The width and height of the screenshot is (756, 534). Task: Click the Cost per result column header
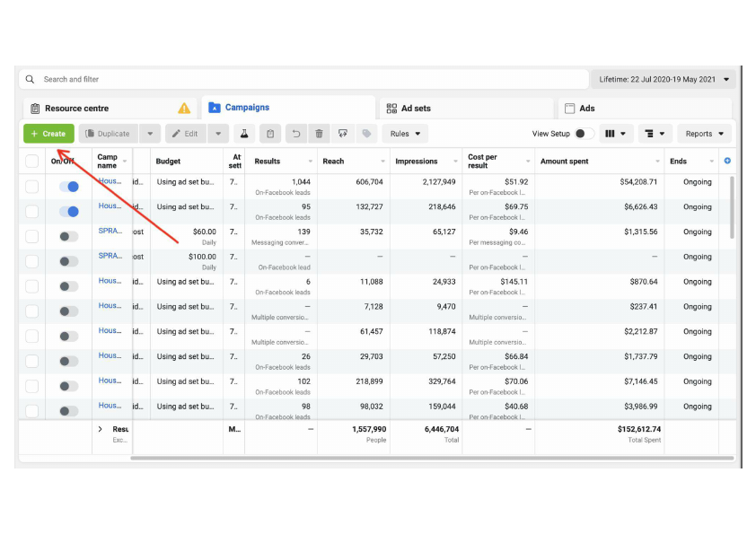[482, 162]
